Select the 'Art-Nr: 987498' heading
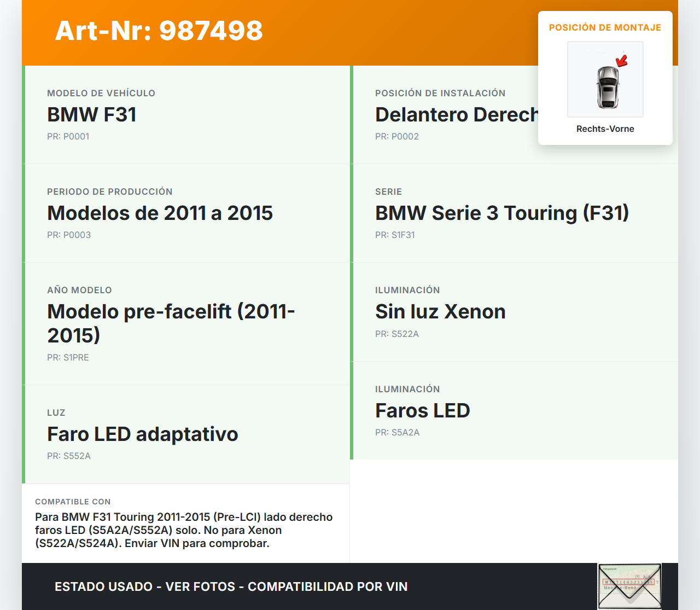Image resolution: width=700 pixels, height=610 pixels. 159,31
